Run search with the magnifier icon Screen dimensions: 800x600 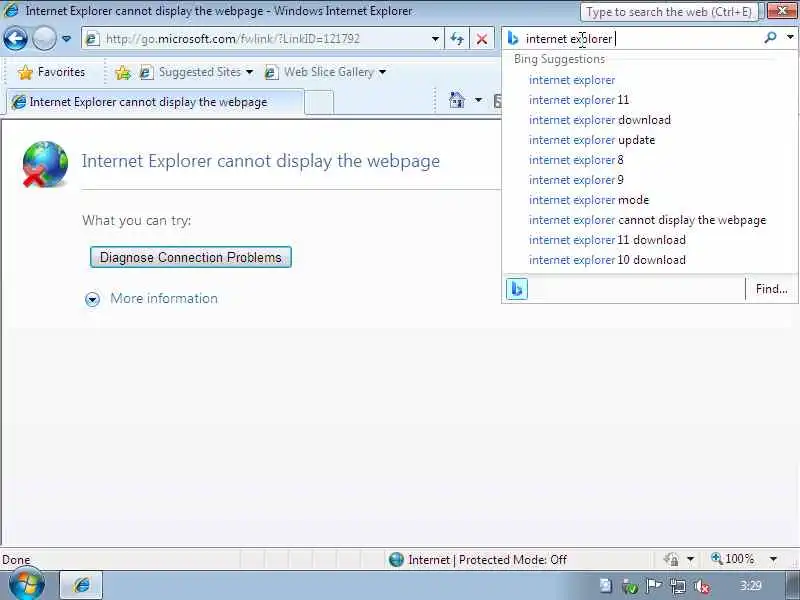point(771,38)
